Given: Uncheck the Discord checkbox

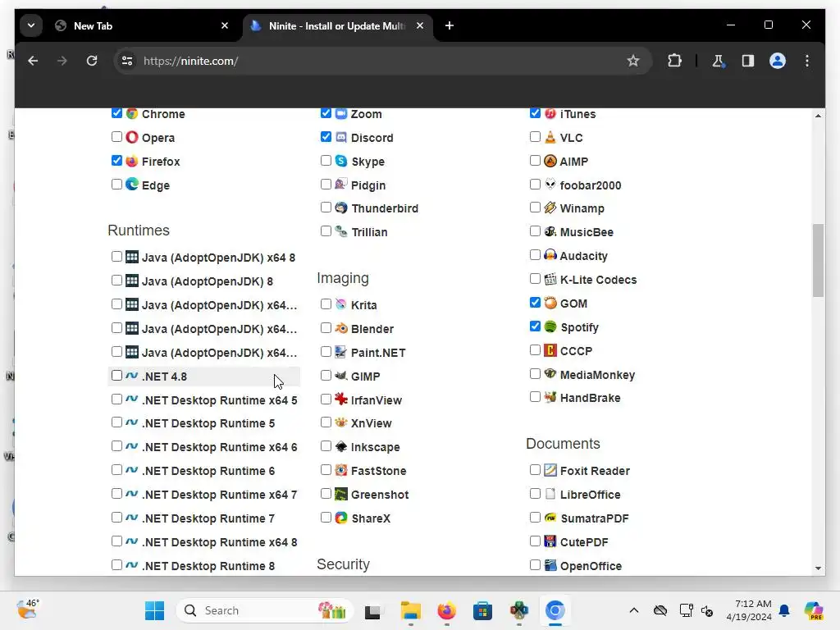Looking at the screenshot, I should click(326, 137).
